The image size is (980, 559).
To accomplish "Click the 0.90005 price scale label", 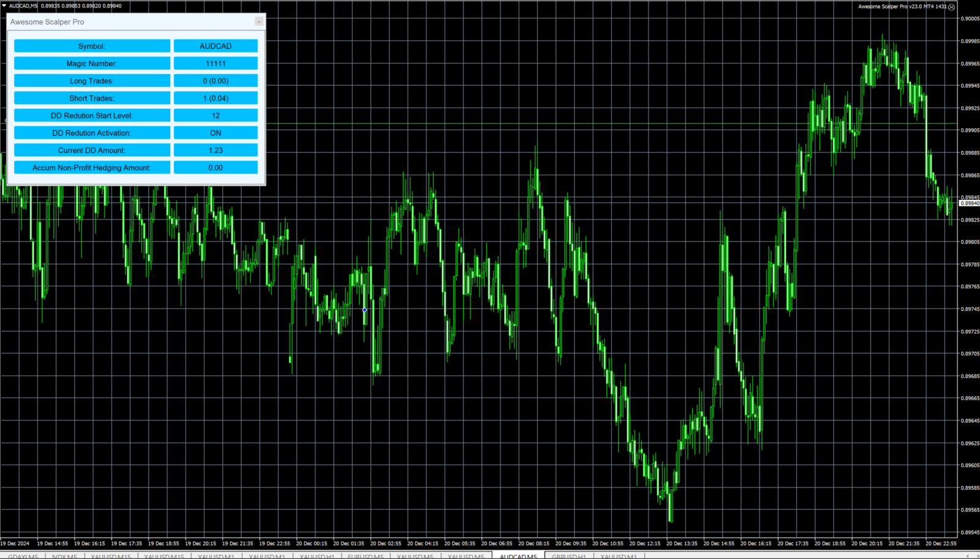I will click(x=970, y=19).
